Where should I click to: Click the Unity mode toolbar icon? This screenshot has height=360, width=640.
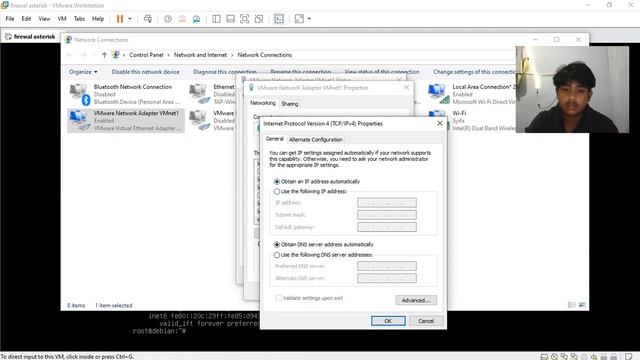(x=259, y=19)
